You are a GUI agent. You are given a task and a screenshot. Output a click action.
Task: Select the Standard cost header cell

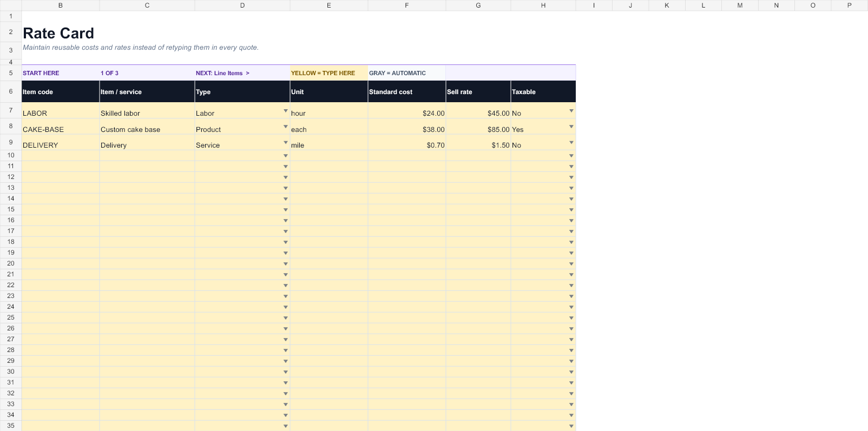(407, 91)
